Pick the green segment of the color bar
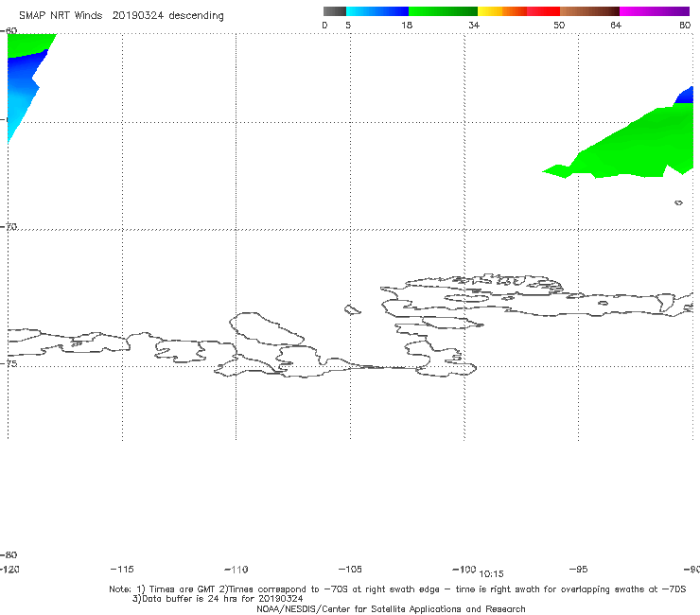This screenshot has height=615, width=700. click(443, 11)
